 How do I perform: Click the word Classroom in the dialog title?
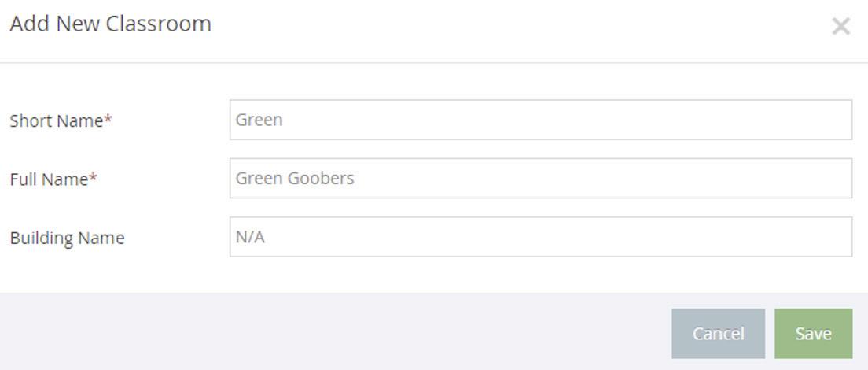pos(159,24)
